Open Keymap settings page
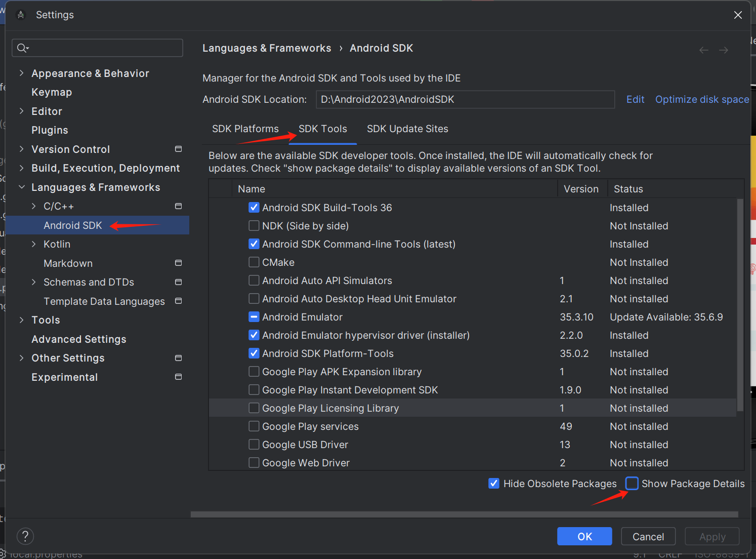 click(x=52, y=92)
